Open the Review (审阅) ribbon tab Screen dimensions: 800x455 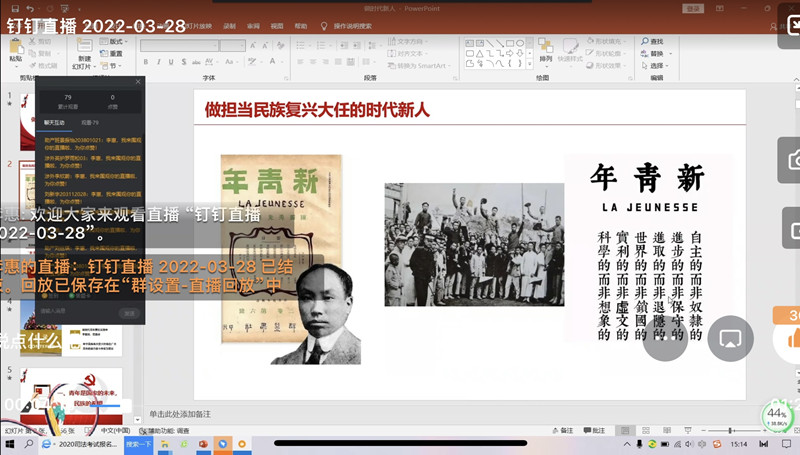(x=253, y=26)
